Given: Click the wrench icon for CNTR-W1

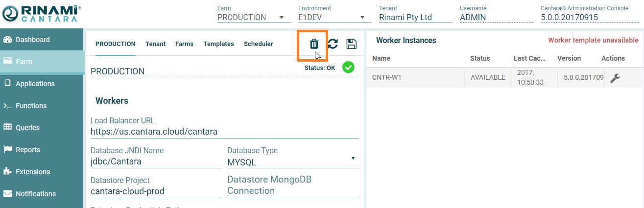Looking at the screenshot, I should (615, 78).
